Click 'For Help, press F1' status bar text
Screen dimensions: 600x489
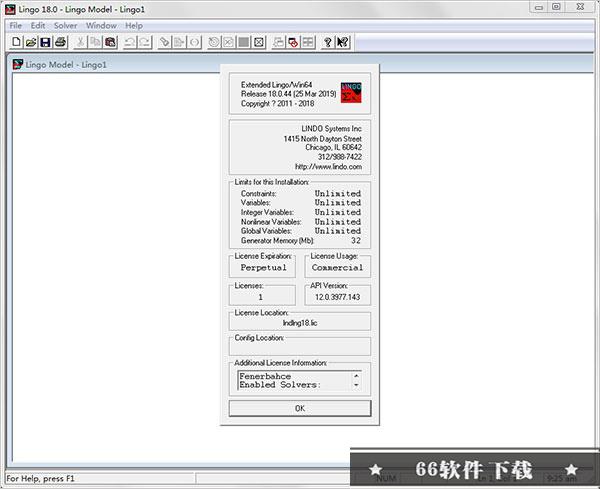40,478
